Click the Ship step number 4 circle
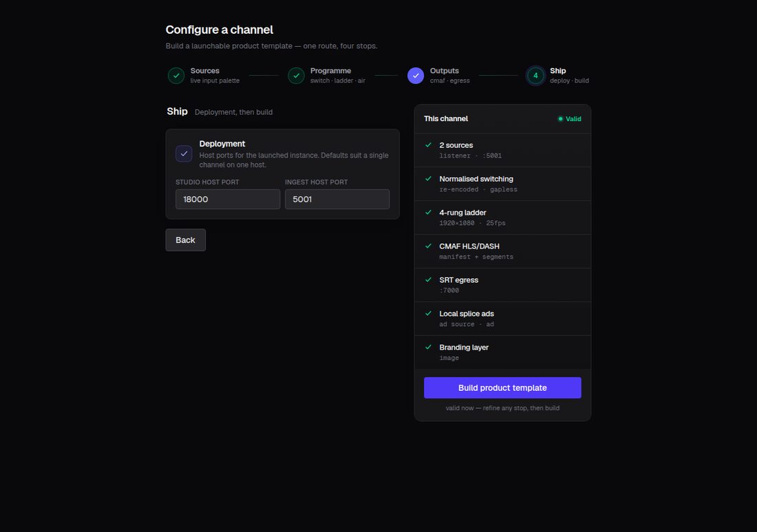This screenshot has width=757, height=532. pyautogui.click(x=535, y=76)
